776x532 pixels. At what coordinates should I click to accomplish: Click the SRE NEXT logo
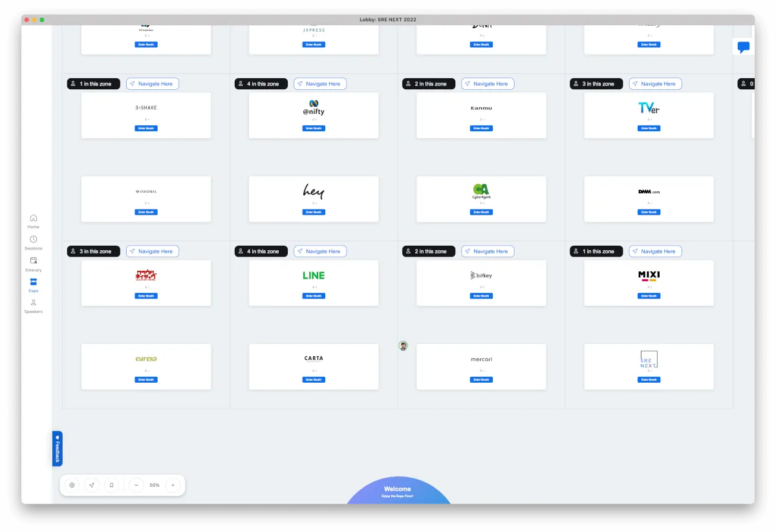[649, 359]
